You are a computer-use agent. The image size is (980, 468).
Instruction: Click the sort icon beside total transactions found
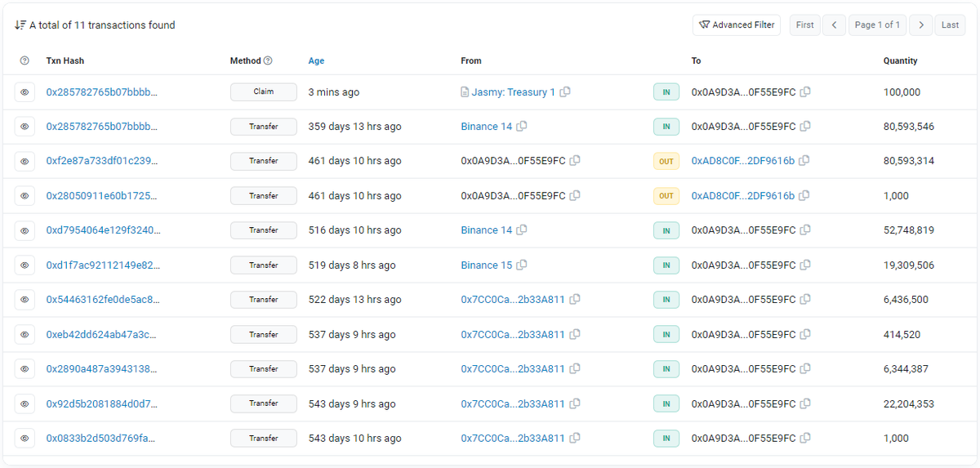tap(20, 25)
